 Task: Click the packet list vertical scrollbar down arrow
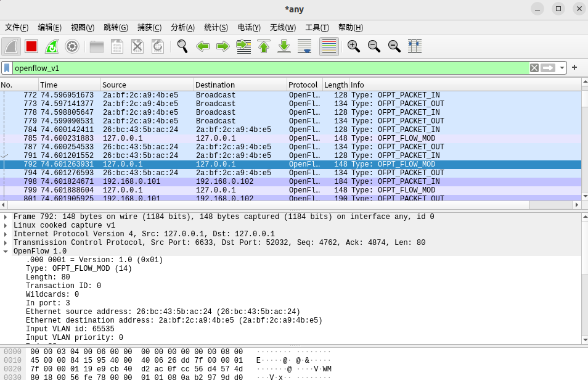585,196
